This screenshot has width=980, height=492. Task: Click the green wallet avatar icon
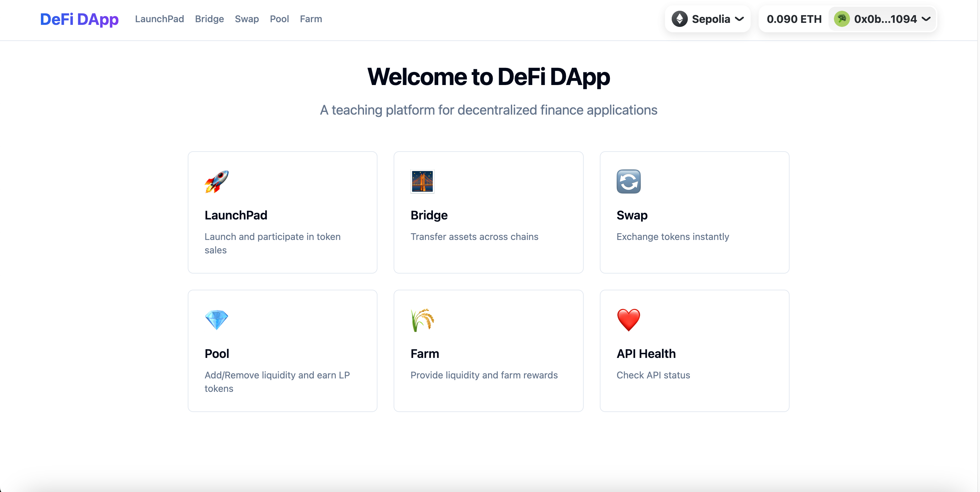click(842, 19)
